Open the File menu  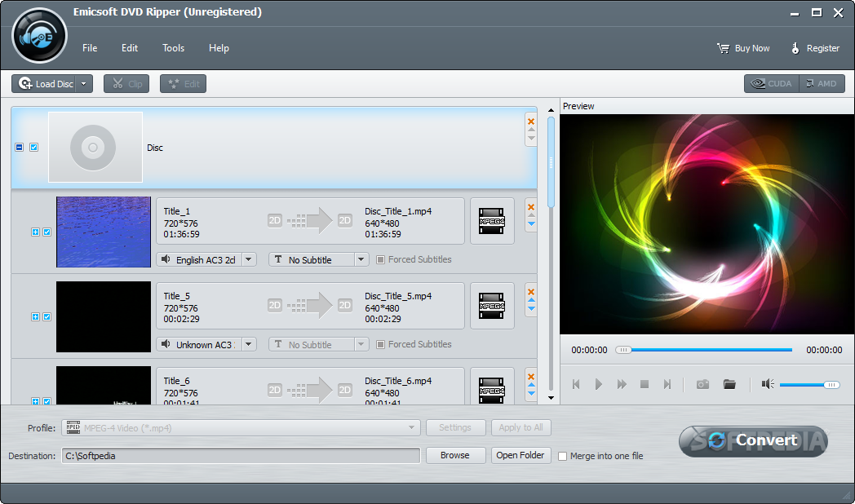[90, 48]
